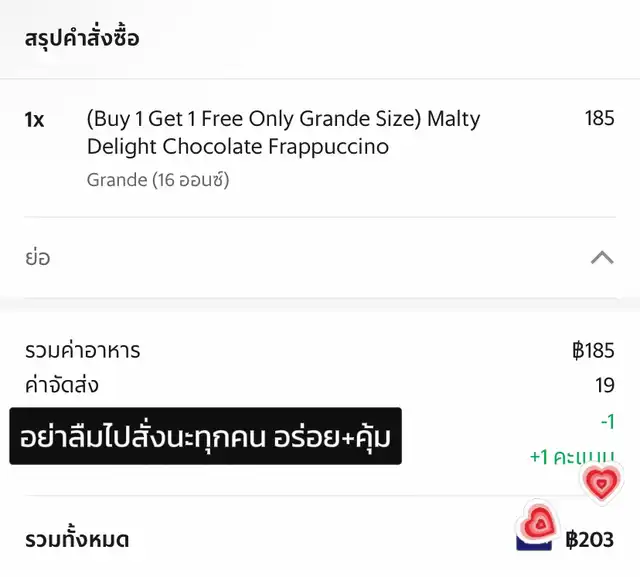640x577 pixels.
Task: Click the Buy 1 Get 1 Free promo text
Action: point(253,119)
